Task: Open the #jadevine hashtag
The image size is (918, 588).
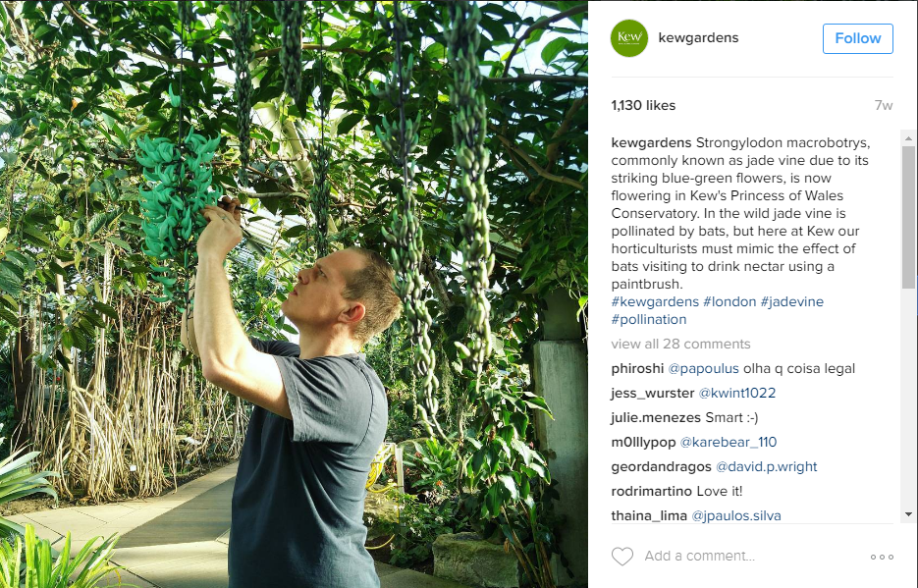Action: tap(791, 302)
